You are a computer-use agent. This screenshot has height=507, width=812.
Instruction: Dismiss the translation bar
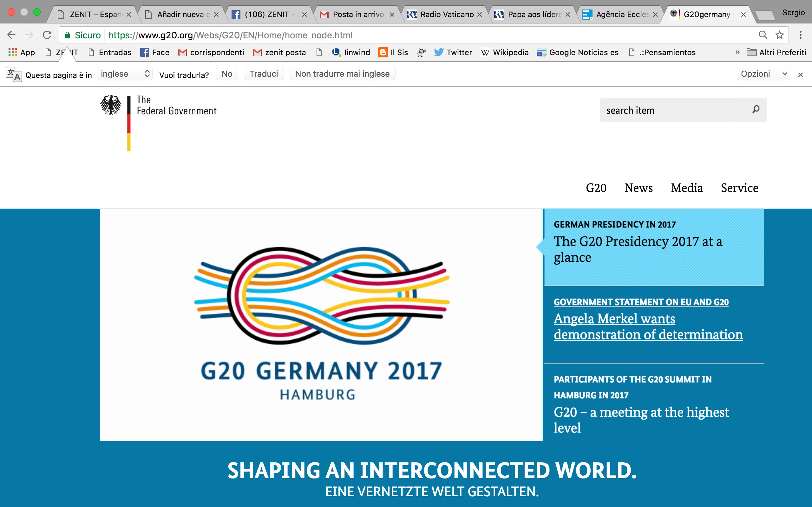[800, 75]
